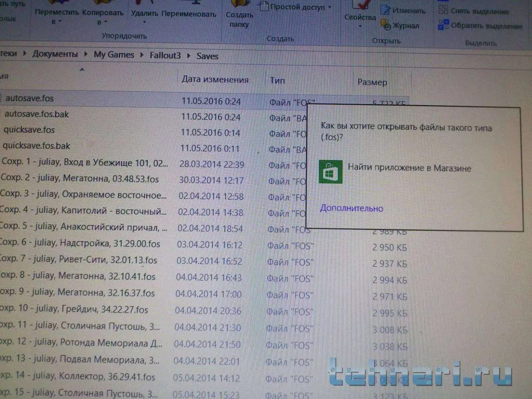
Task: Open the Журнал (History) ribbon item
Action: (x=400, y=26)
